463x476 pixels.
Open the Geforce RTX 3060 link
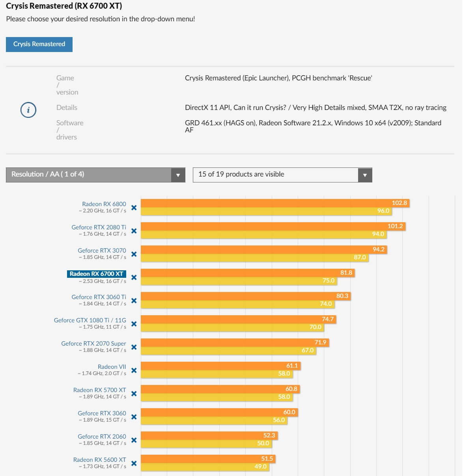click(x=102, y=413)
